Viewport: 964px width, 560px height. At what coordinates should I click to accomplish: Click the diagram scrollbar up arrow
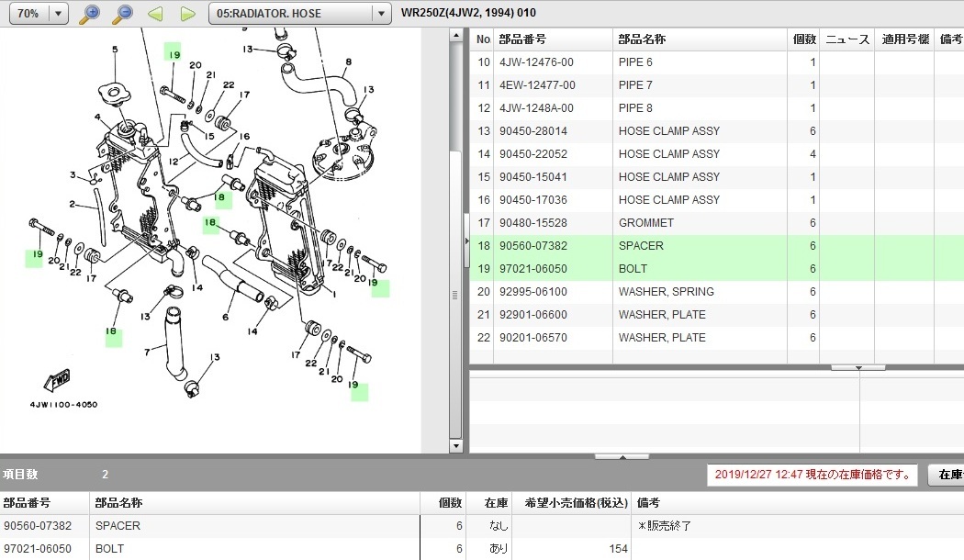click(x=455, y=36)
